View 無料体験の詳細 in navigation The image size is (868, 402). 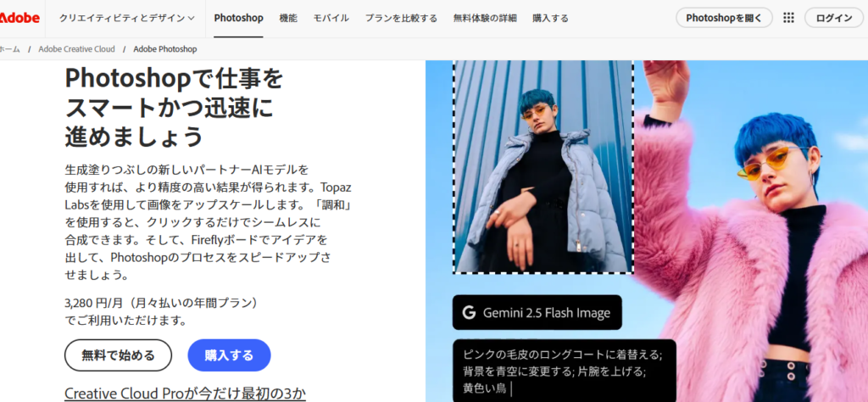(x=485, y=19)
